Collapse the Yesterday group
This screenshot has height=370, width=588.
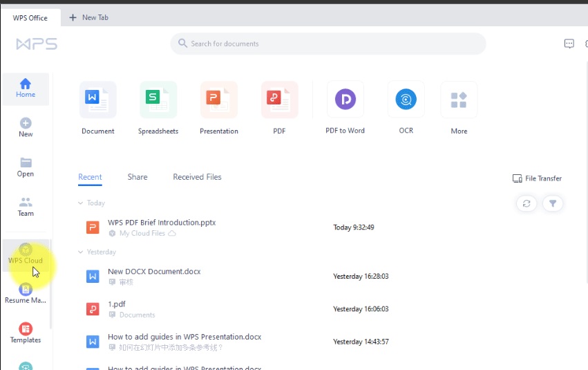(x=80, y=252)
